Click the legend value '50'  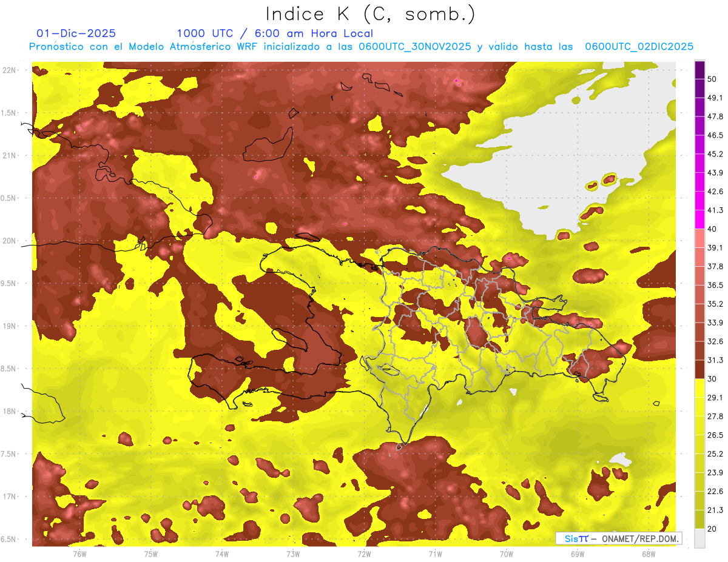713,79
